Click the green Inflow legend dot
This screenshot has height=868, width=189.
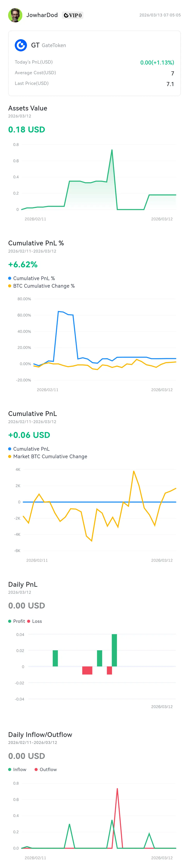10,769
